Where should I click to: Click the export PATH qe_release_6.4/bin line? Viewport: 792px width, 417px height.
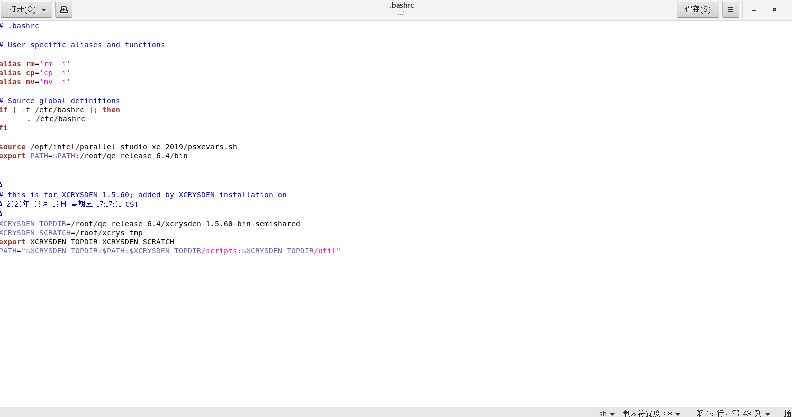94,156
